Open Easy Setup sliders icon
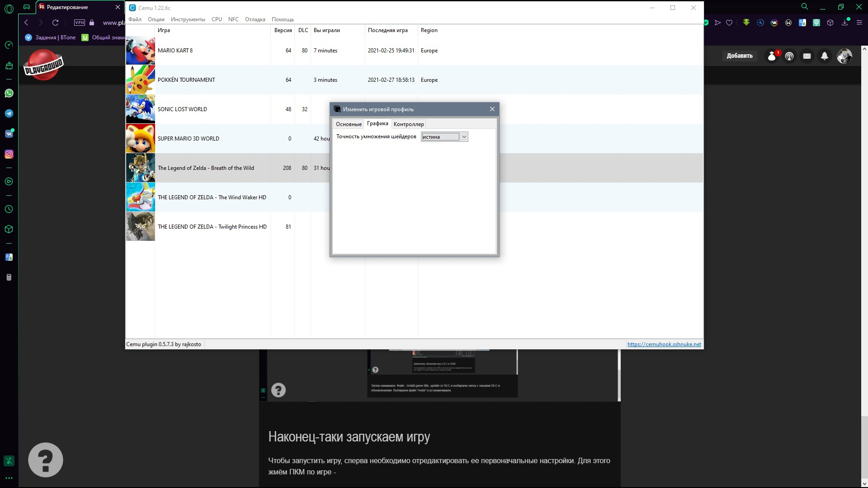 859,23
